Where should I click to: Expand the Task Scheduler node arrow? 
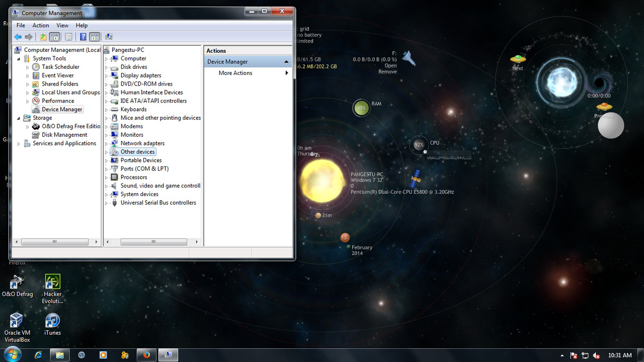coord(28,67)
